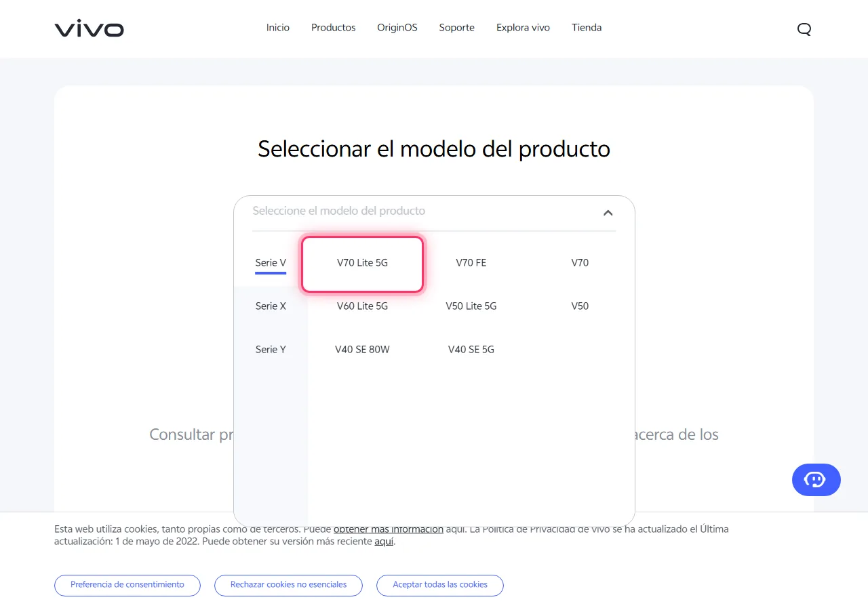The width and height of the screenshot is (868, 610).
Task: Open the OriginOS menu item
Action: 397,28
